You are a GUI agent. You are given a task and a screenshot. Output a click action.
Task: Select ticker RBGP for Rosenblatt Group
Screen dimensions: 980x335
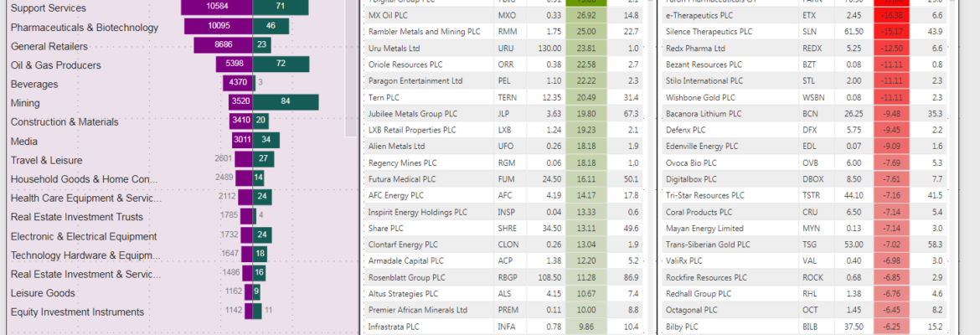pos(508,277)
